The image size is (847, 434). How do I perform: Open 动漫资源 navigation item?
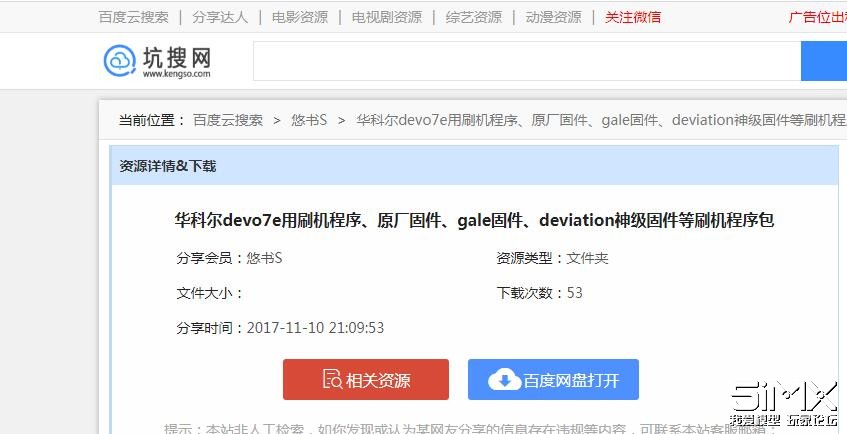(554, 17)
